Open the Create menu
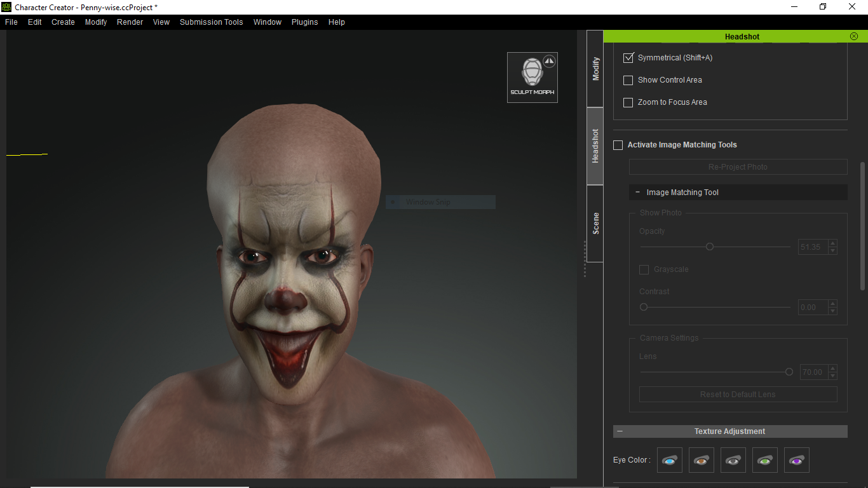Screen dimensions: 868x488 [64, 22]
